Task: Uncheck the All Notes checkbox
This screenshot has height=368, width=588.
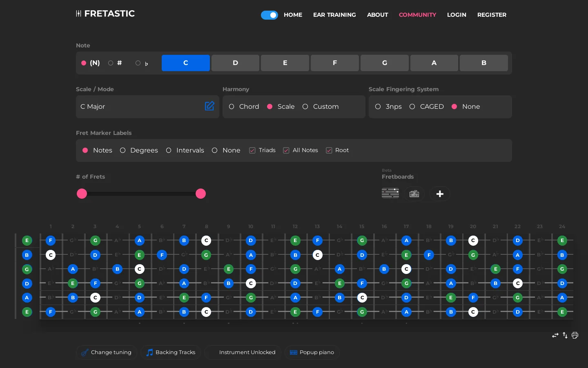Action: coord(286,150)
